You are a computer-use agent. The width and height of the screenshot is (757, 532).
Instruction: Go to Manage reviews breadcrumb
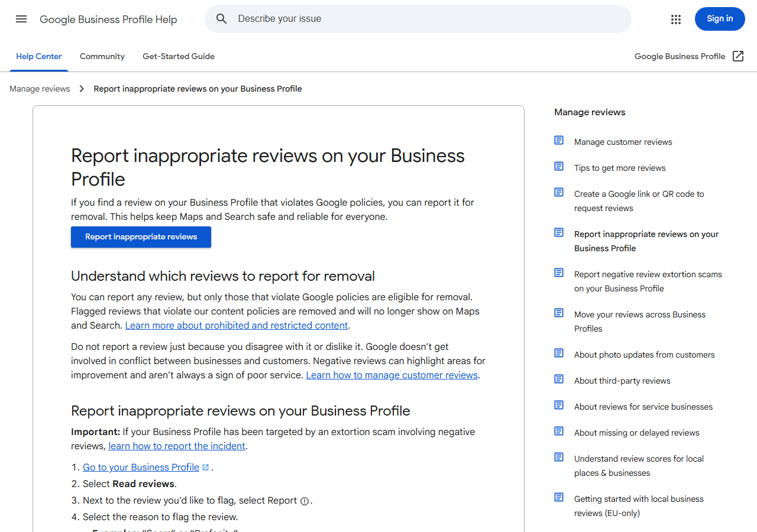[x=40, y=89]
